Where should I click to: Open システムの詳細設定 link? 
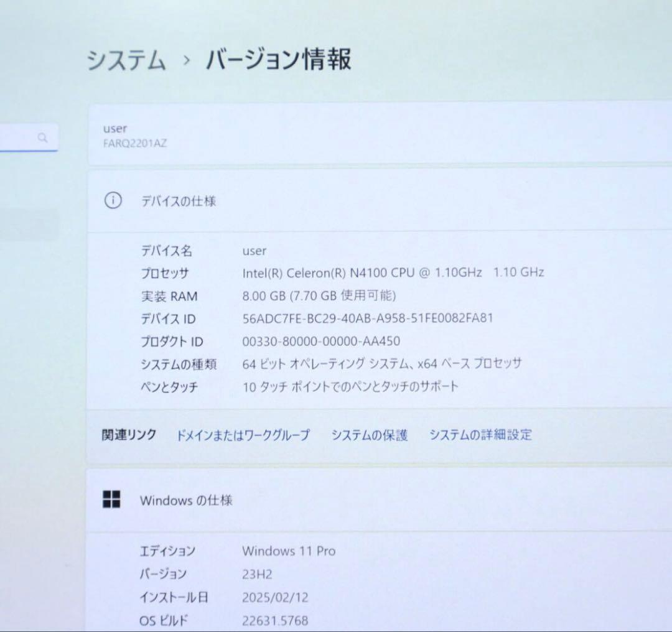[x=480, y=435]
